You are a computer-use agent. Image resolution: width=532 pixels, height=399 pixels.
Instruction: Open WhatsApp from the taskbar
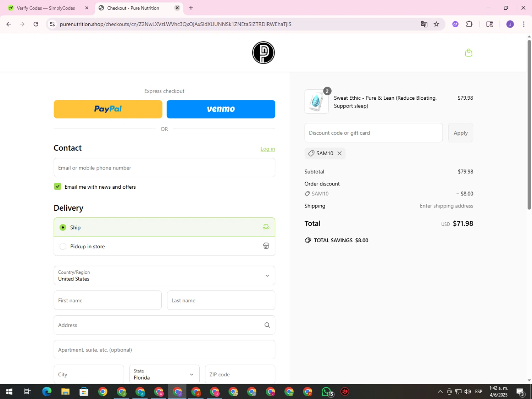327,392
